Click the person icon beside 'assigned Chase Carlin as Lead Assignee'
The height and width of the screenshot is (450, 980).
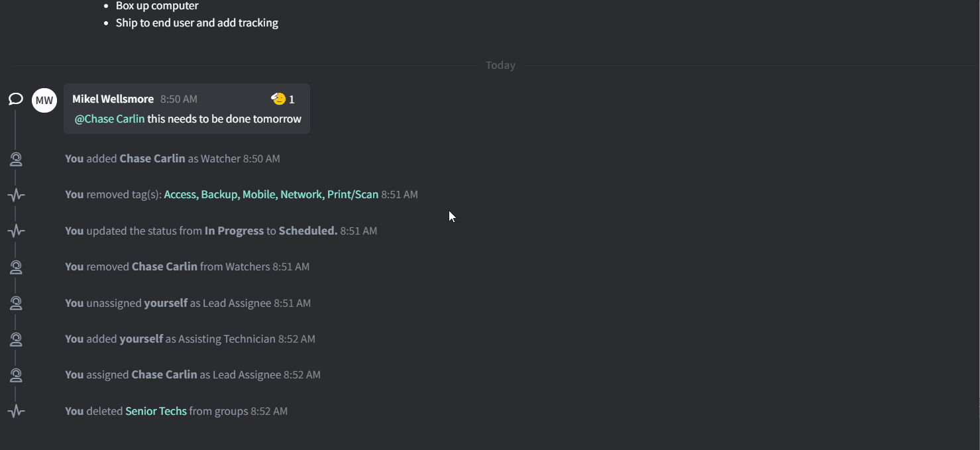[16, 375]
